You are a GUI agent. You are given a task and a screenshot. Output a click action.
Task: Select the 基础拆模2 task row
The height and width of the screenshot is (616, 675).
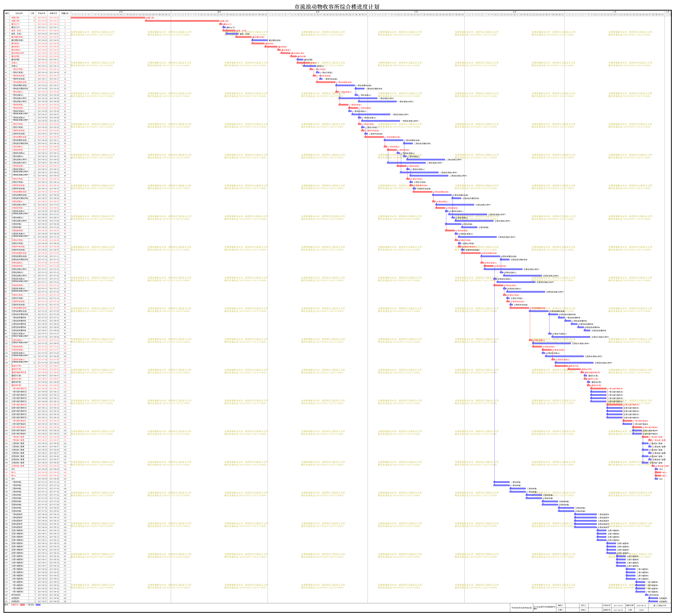point(37,60)
